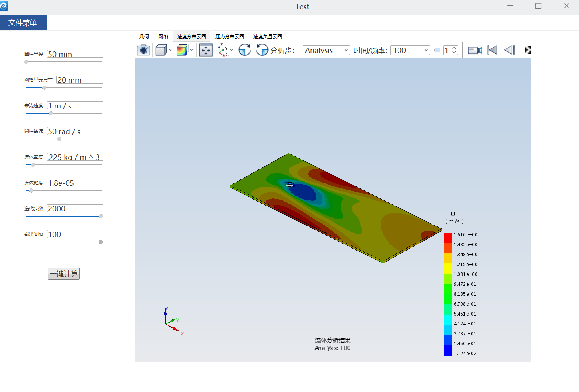Switch to the 速度矢量云图 tab
579x392 pixels.
point(268,36)
